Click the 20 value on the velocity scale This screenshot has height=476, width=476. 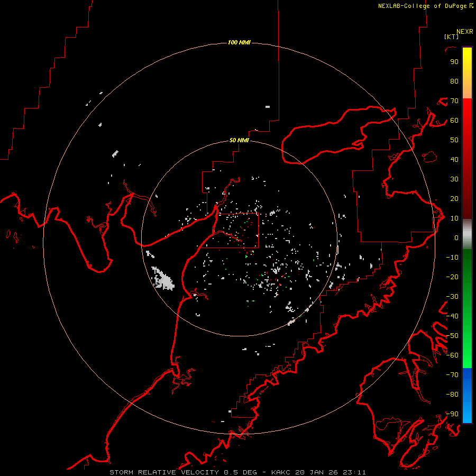454,199
